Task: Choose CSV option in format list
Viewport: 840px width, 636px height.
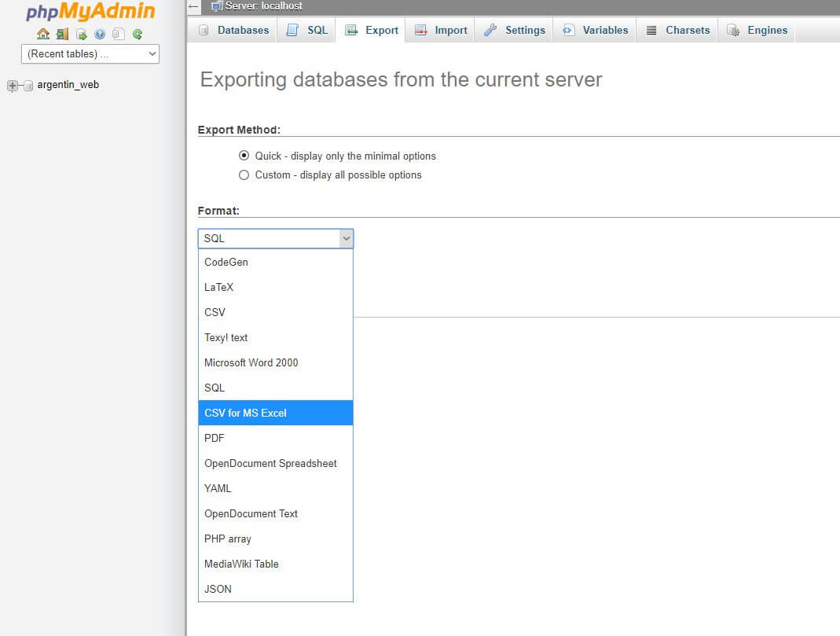Action: coord(275,312)
